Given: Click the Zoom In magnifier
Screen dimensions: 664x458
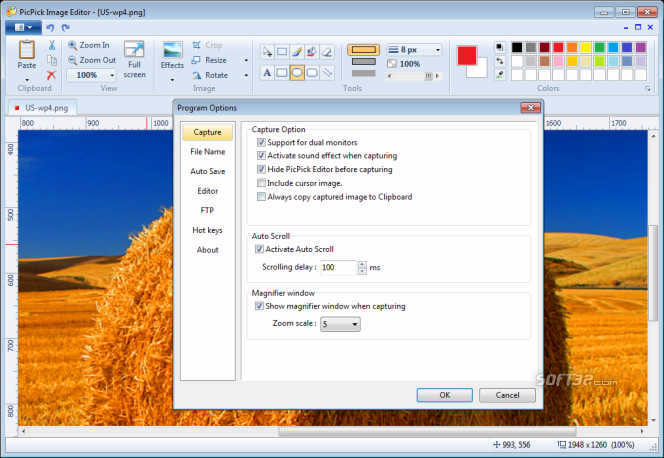Looking at the screenshot, I should click(x=72, y=45).
